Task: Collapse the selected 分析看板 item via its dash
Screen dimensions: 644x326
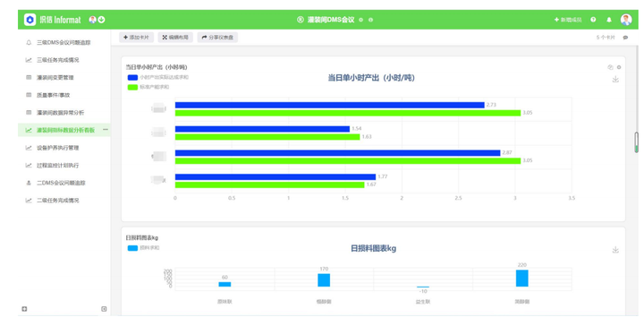Action: [106, 130]
